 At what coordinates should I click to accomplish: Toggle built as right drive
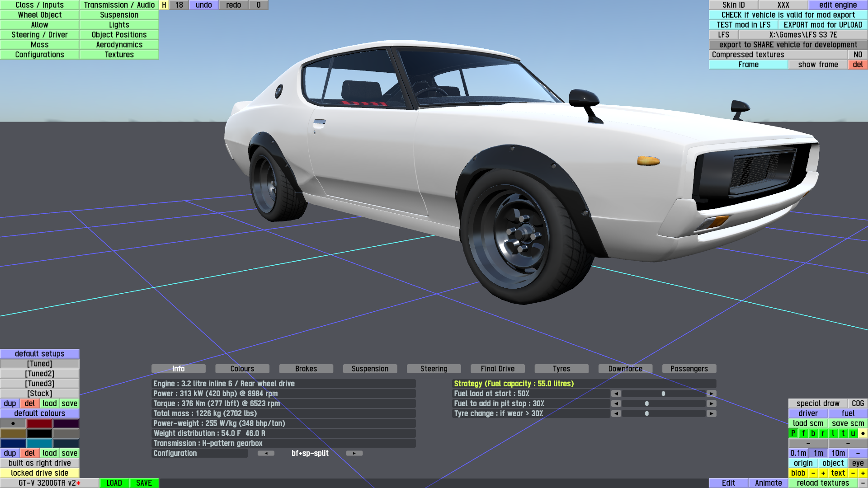coord(40,463)
